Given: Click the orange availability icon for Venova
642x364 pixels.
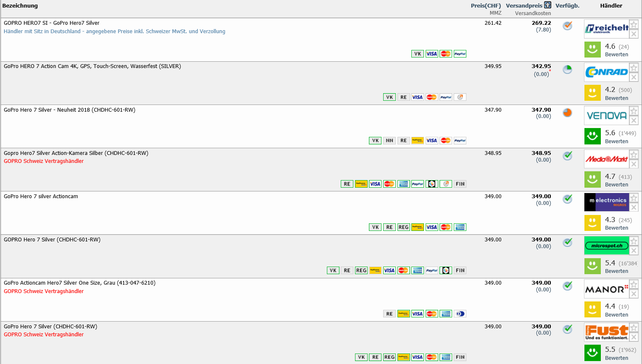Looking at the screenshot, I should [568, 113].
